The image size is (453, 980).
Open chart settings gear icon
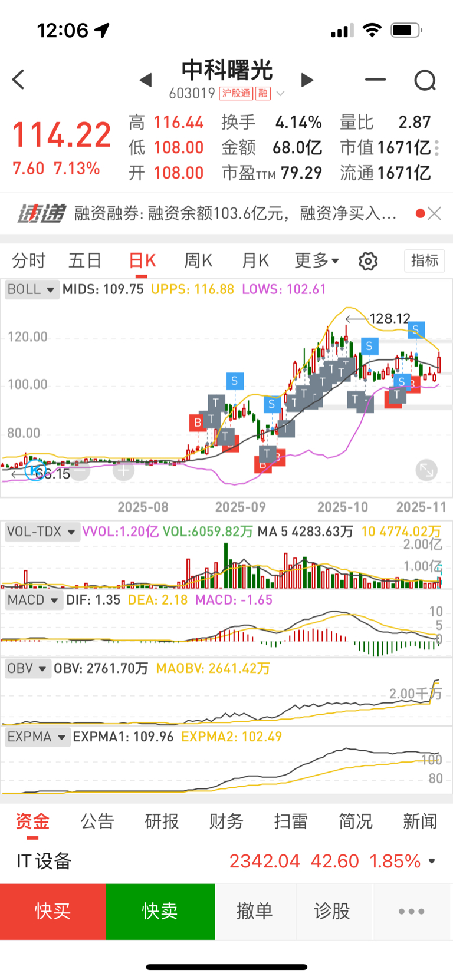[368, 261]
